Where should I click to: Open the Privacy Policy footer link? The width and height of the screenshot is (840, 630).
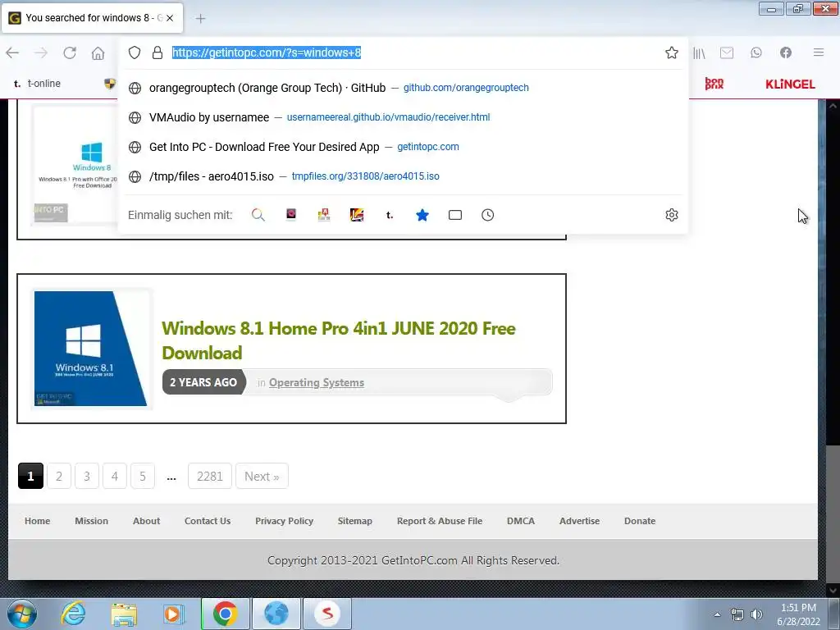coord(284,521)
